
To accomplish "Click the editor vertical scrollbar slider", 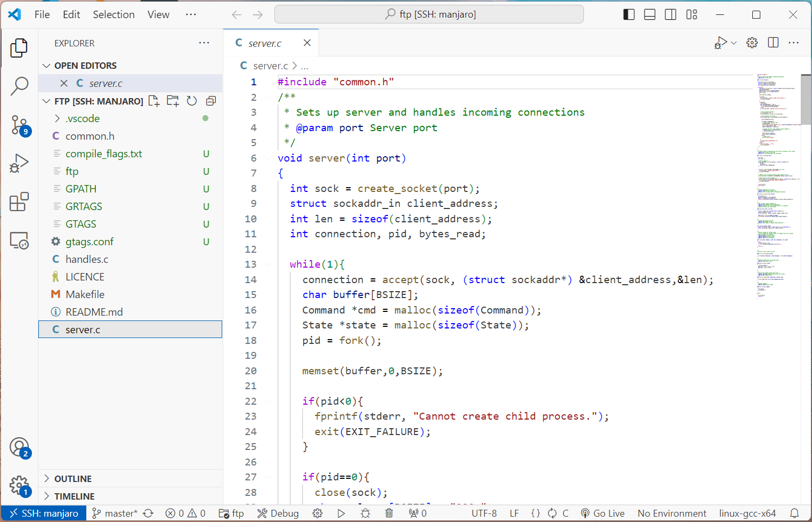I will click(806, 99).
